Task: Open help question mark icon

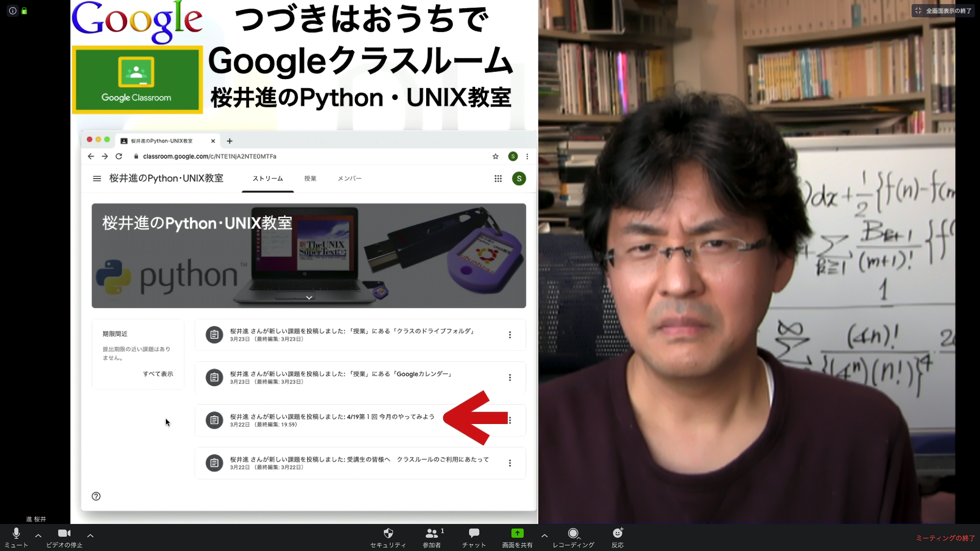Action: pyautogui.click(x=96, y=496)
